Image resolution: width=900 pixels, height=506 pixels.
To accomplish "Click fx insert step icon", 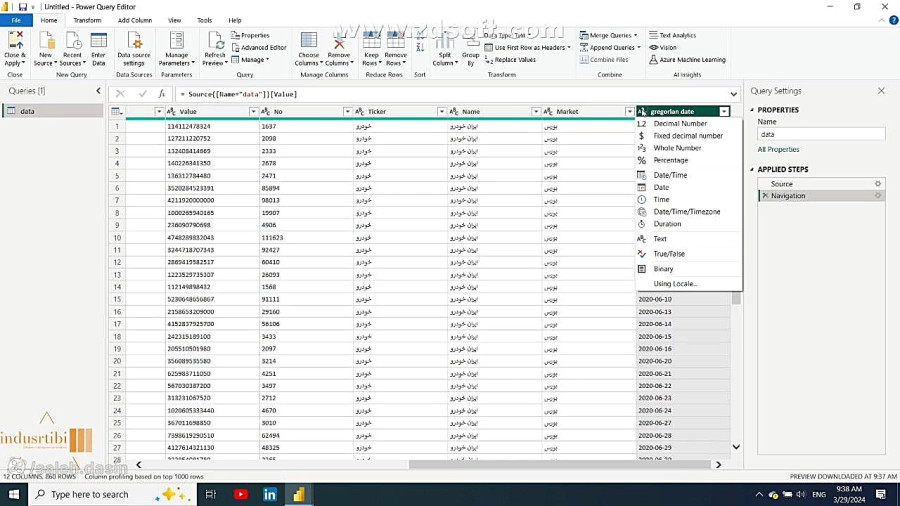I will (162, 94).
